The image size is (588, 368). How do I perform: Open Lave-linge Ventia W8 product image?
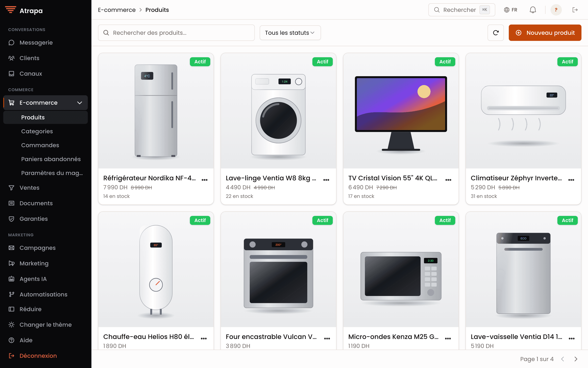click(x=278, y=111)
